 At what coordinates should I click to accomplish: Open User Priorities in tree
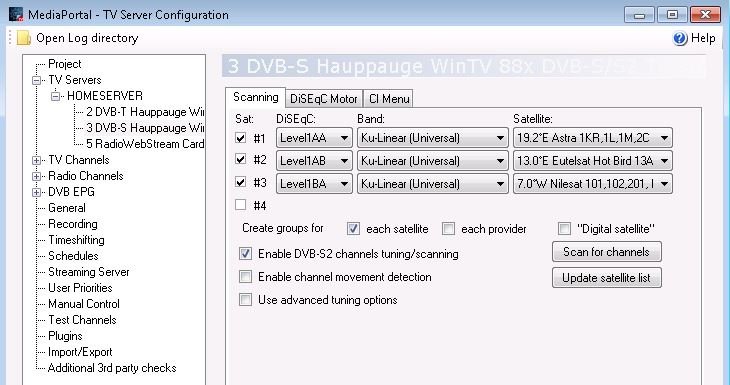[80, 288]
